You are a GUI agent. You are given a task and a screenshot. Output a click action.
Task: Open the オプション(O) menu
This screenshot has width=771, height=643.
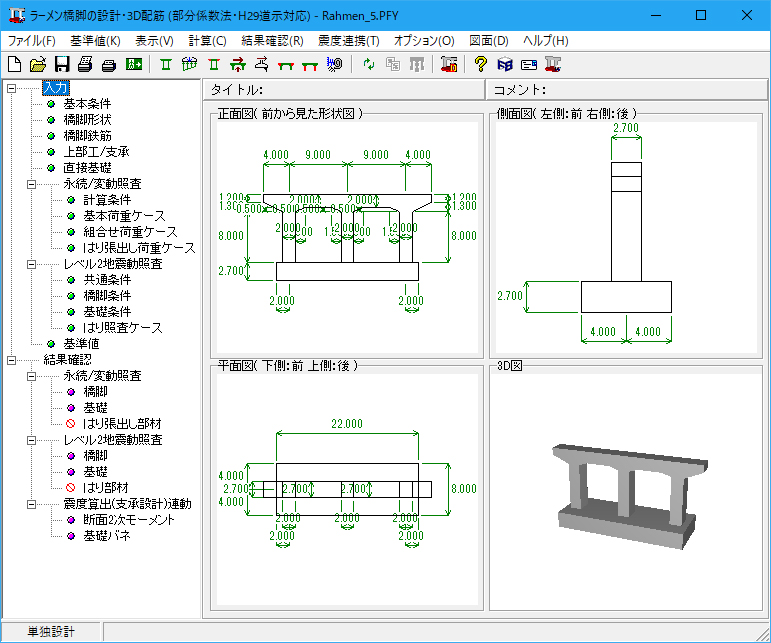pyautogui.click(x=424, y=41)
